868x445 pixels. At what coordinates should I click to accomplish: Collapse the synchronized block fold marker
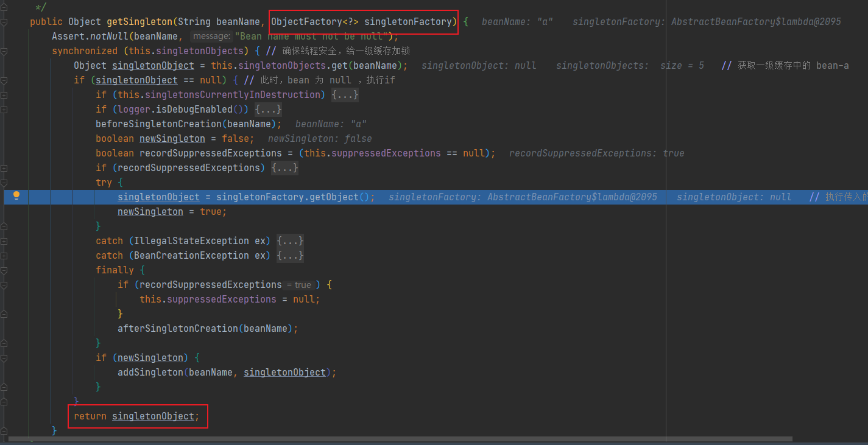[4, 51]
